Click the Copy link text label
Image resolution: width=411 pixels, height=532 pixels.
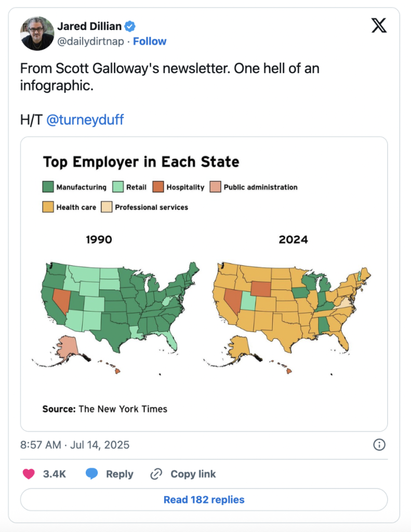point(193,474)
